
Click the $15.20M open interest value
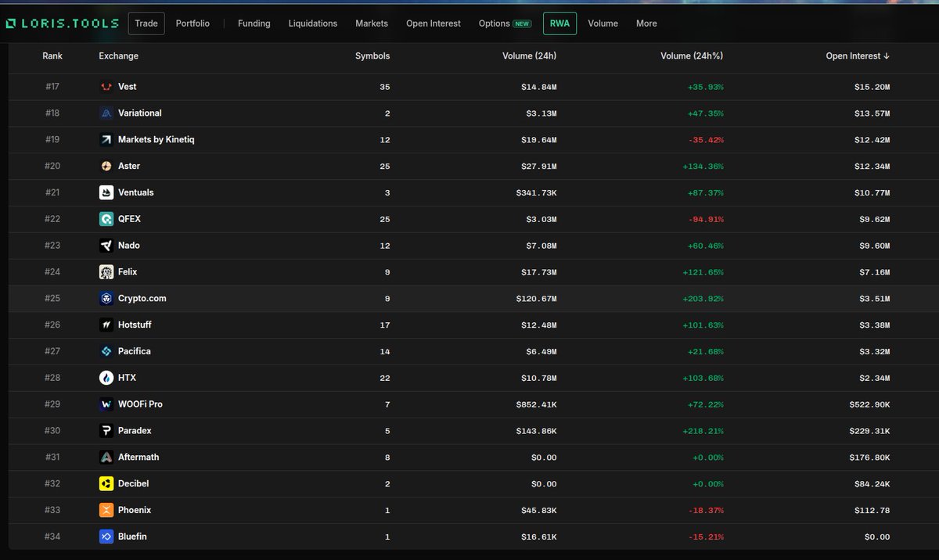[872, 87]
